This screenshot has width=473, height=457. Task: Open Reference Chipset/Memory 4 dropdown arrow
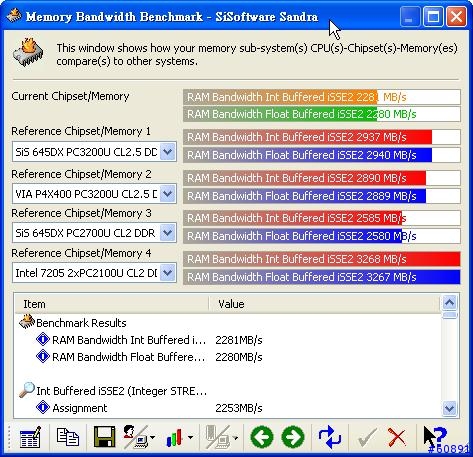[x=168, y=273]
